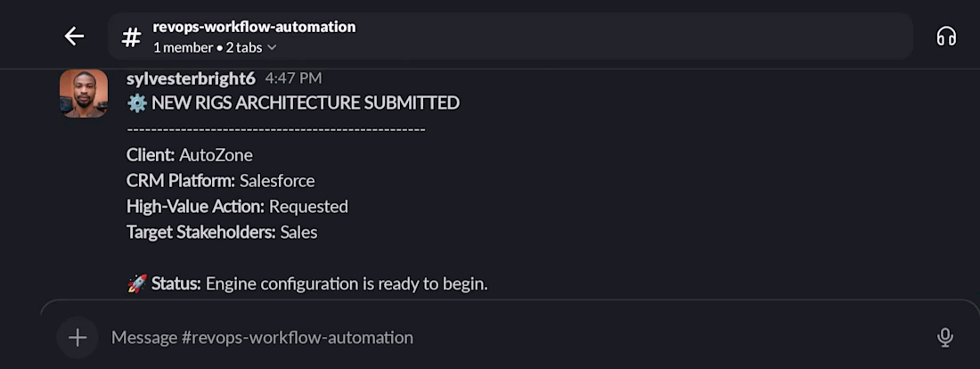Open sylvesterbright6's profile picture
Image resolution: width=980 pixels, height=369 pixels.
click(84, 94)
